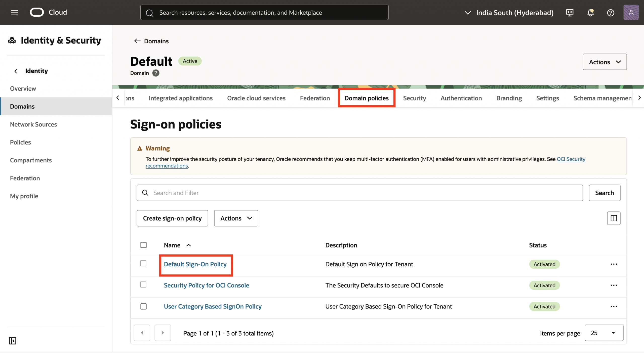Open the help question mark icon
This screenshot has width=644, height=353.
click(611, 13)
